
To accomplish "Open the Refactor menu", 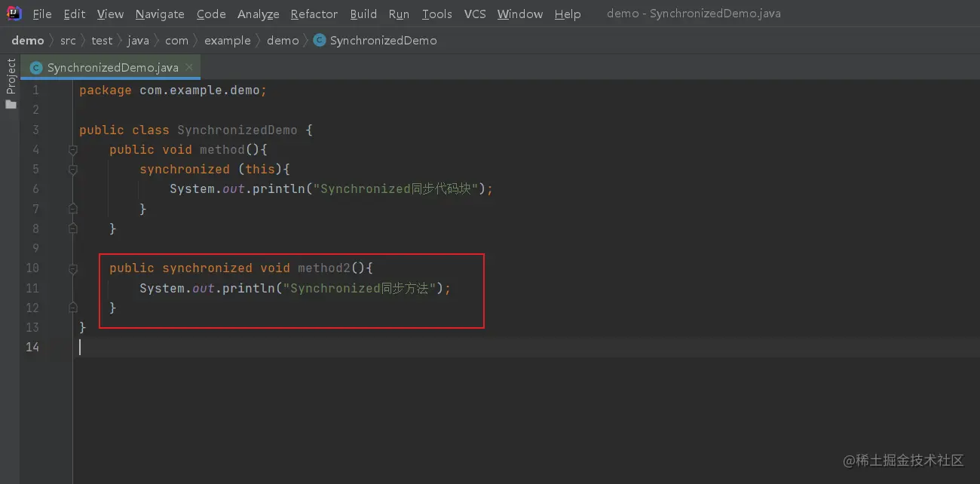I will pos(314,14).
